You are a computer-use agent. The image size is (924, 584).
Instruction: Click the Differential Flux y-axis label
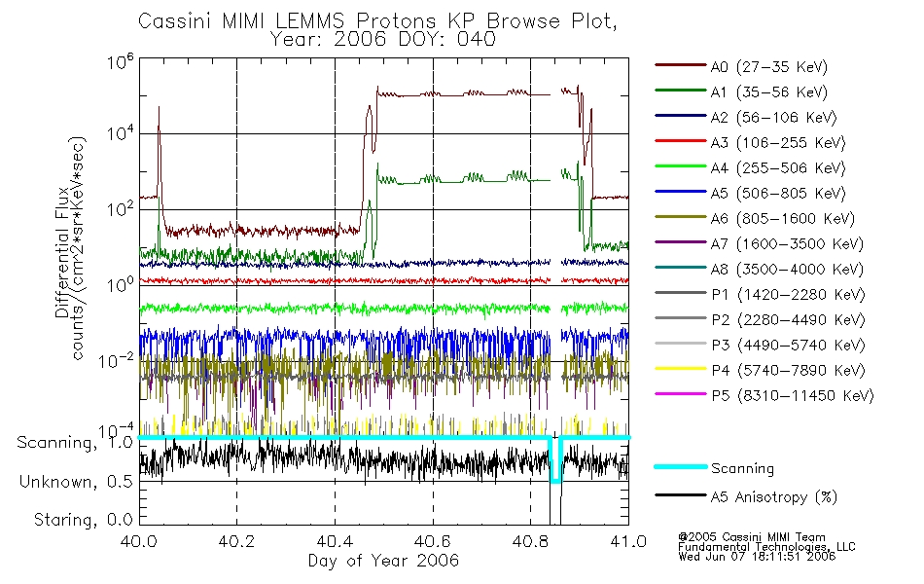point(62,252)
